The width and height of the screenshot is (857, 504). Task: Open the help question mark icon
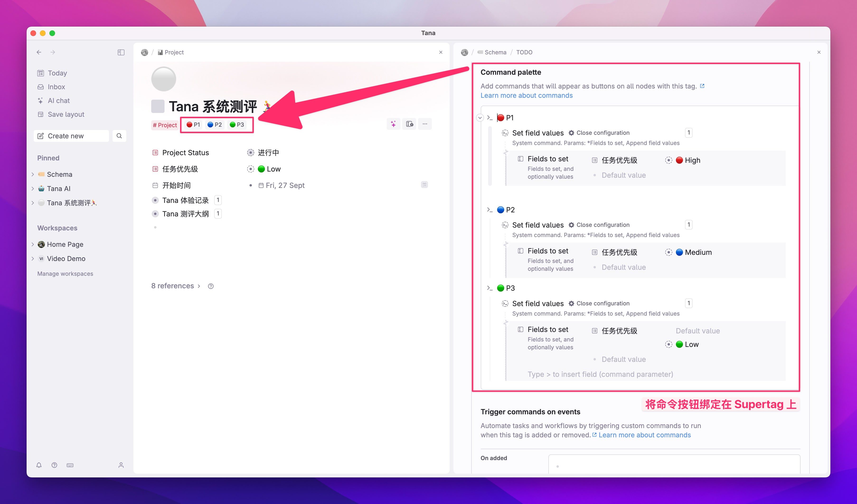[x=54, y=465]
